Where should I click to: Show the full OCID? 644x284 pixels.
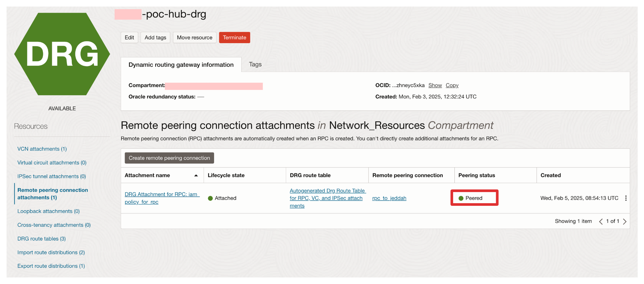pos(435,85)
